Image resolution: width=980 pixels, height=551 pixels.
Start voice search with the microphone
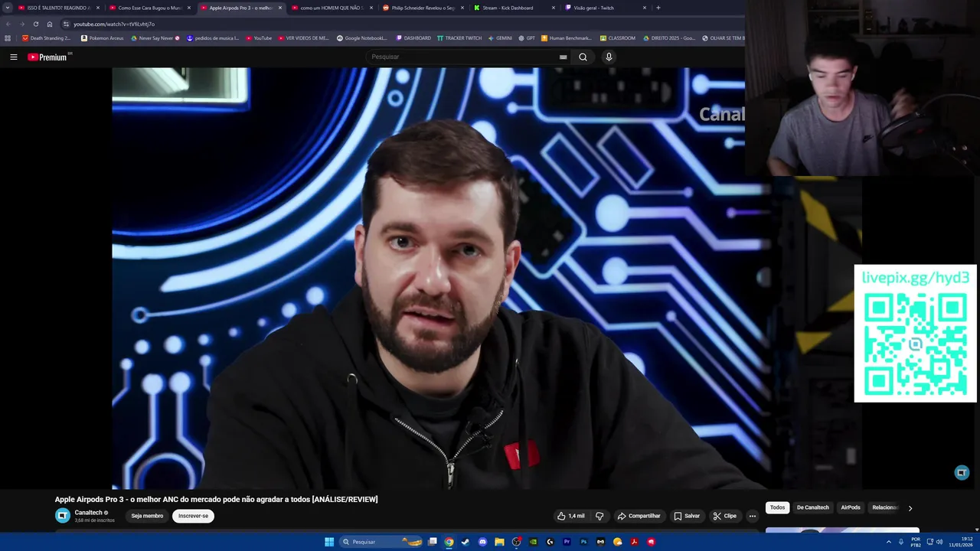[x=609, y=57]
